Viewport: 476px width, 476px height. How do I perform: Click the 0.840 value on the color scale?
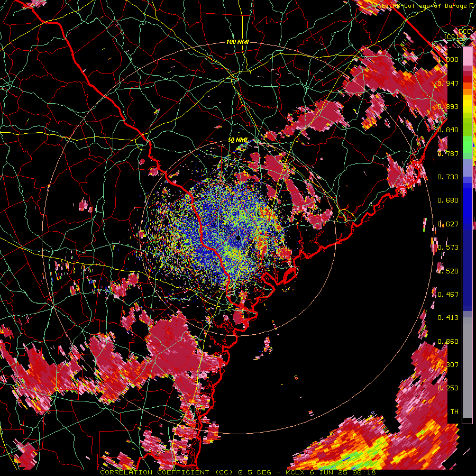[448, 130]
